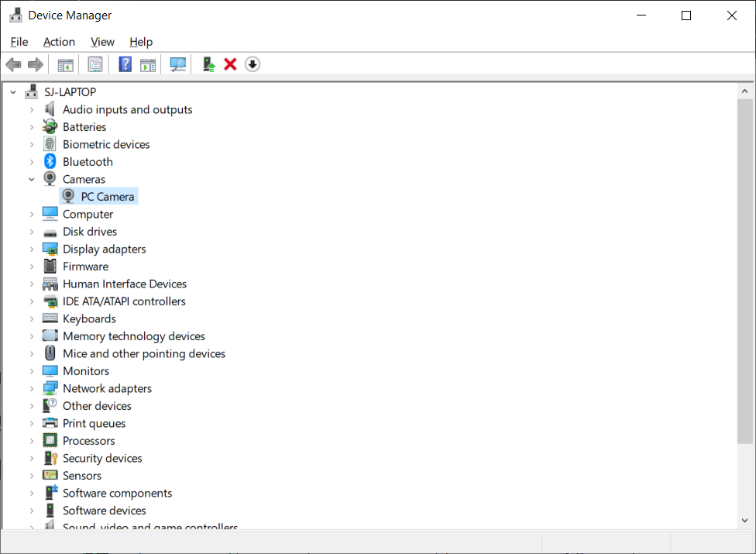Image resolution: width=756 pixels, height=554 pixels.
Task: Collapse the SJ-LAPTOP root node
Action: (13, 92)
